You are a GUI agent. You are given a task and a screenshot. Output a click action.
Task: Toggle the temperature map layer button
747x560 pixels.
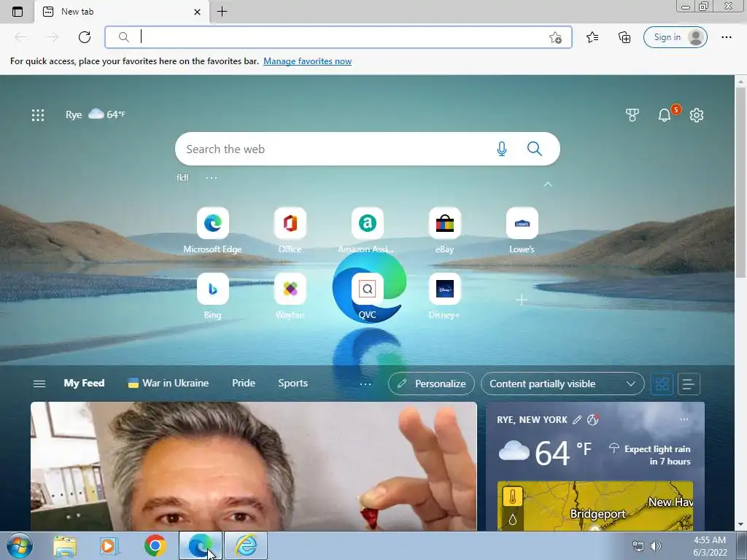point(513,497)
